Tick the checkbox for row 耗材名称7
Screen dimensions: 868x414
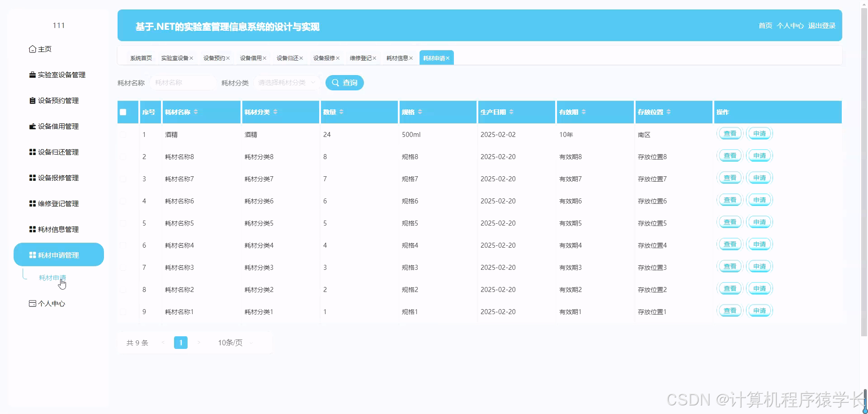tap(123, 179)
